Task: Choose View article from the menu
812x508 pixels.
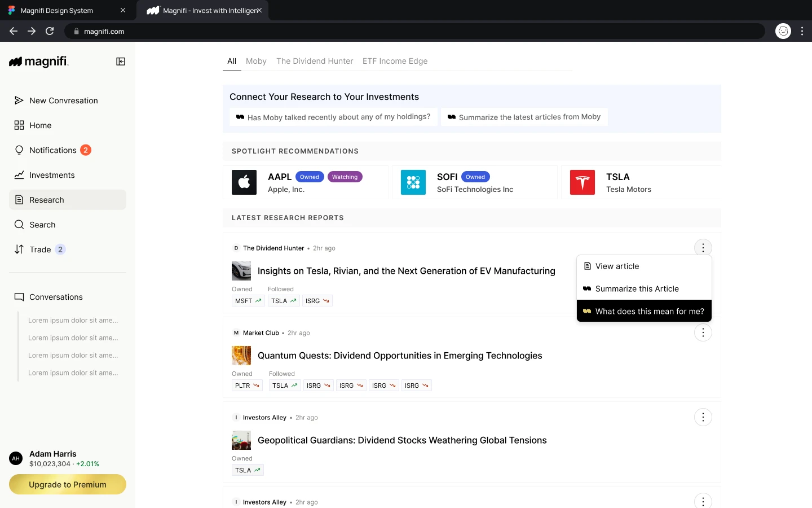Action: click(644, 266)
